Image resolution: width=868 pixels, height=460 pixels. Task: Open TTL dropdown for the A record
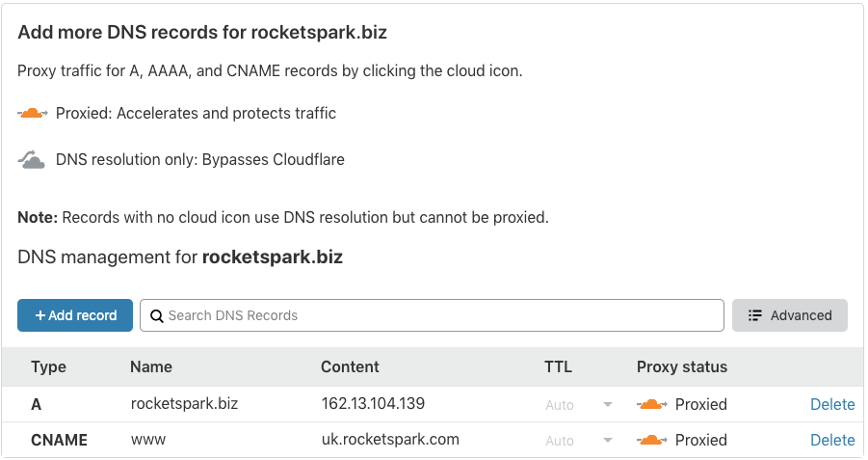click(579, 405)
